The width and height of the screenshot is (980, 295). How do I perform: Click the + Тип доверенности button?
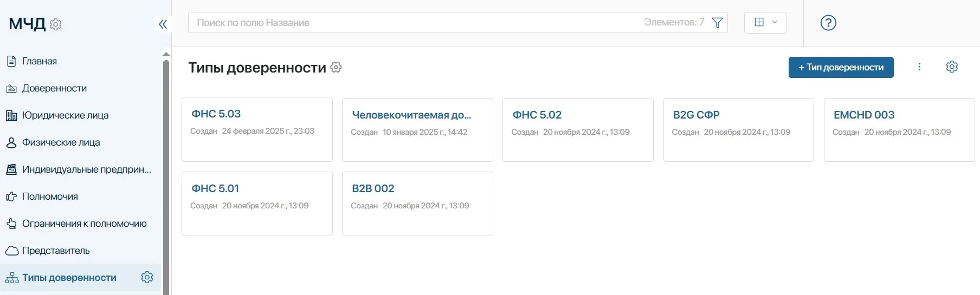coord(840,68)
